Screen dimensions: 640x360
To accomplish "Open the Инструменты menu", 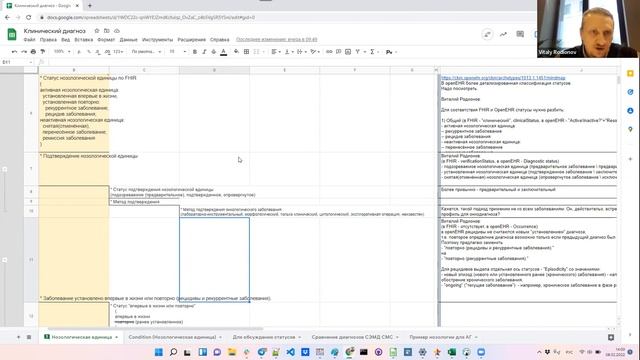I will 158,40.
